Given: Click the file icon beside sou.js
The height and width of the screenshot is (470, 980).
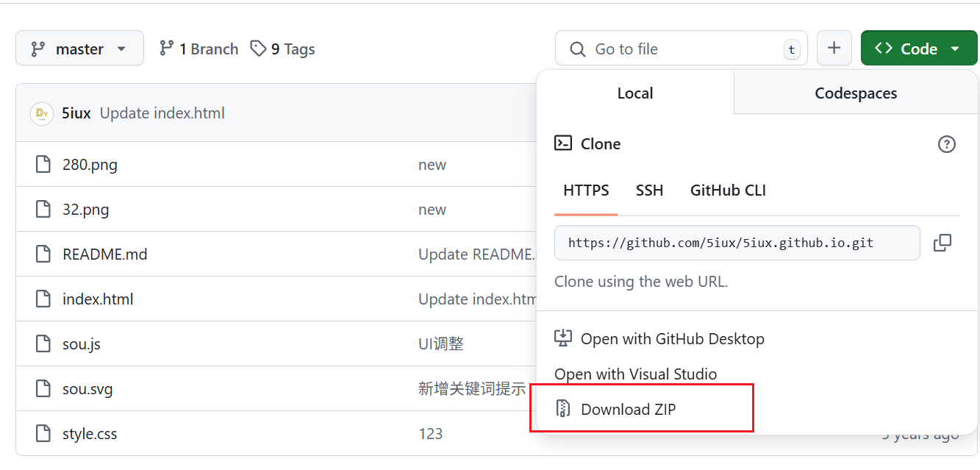Looking at the screenshot, I should coord(43,344).
